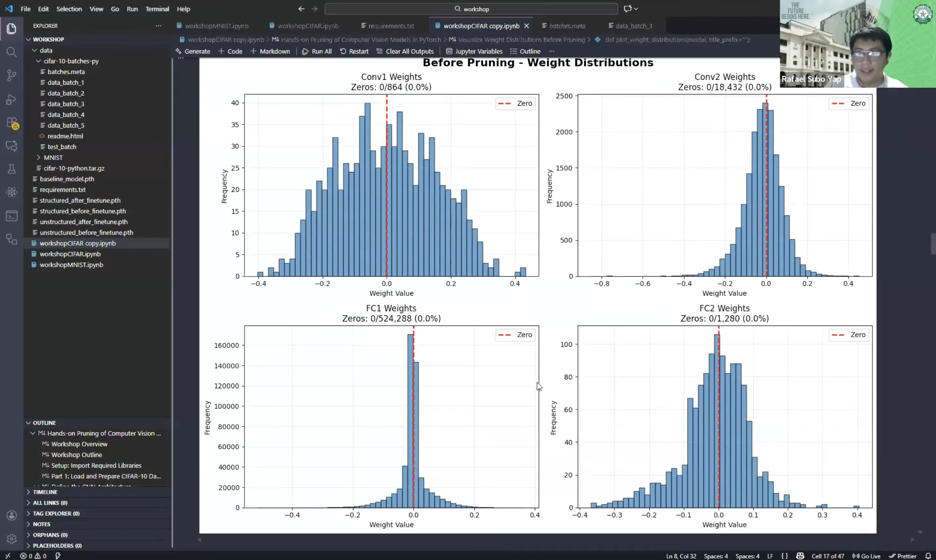The height and width of the screenshot is (560, 936).
Task: Click LF end-of-line indicator
Action: click(770, 556)
